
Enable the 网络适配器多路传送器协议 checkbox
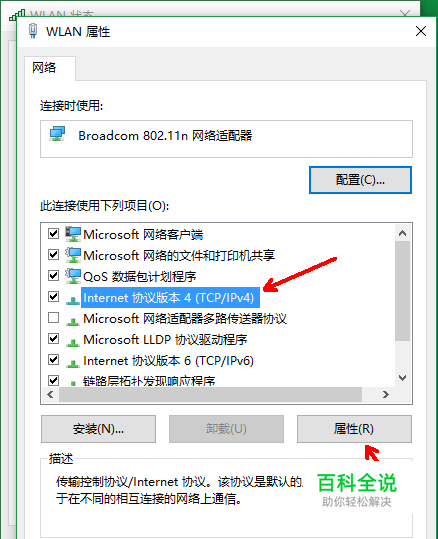[53, 318]
